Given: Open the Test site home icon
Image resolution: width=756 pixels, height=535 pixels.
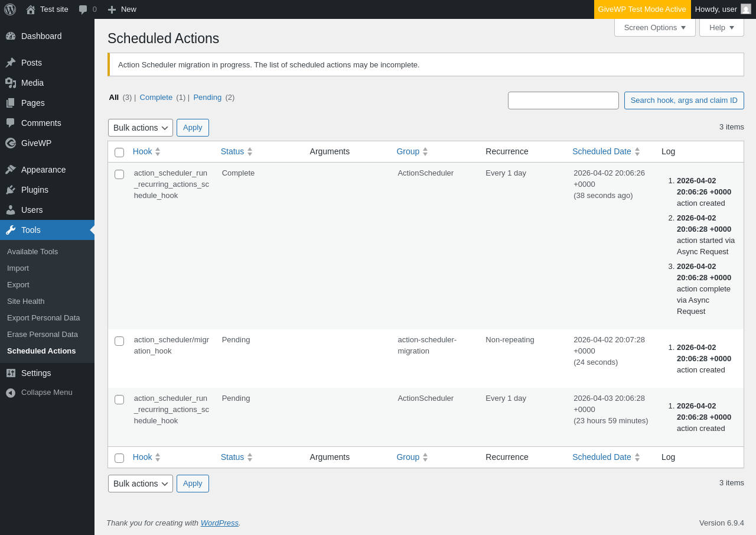Looking at the screenshot, I should tap(31, 9).
